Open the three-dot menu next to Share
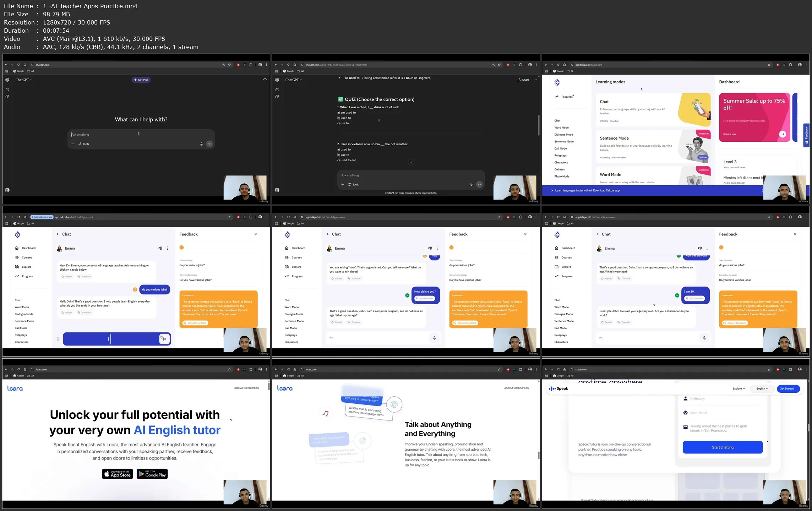 pos(535,80)
